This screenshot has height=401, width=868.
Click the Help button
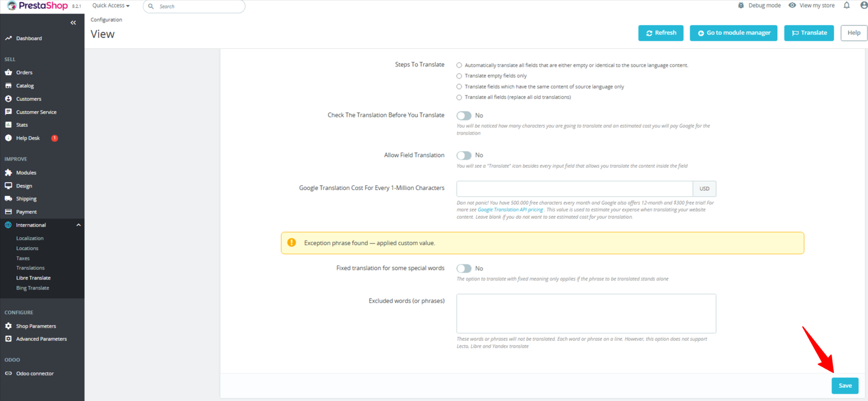[854, 33]
